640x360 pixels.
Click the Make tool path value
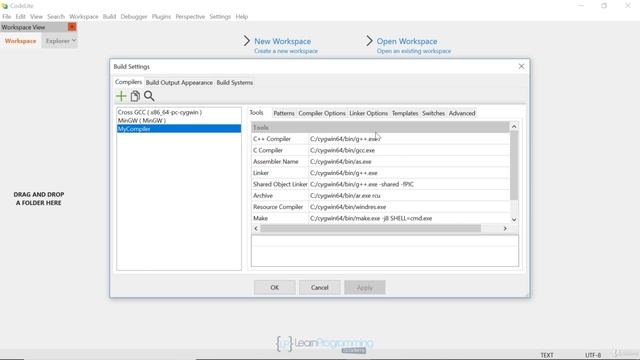[409, 218]
